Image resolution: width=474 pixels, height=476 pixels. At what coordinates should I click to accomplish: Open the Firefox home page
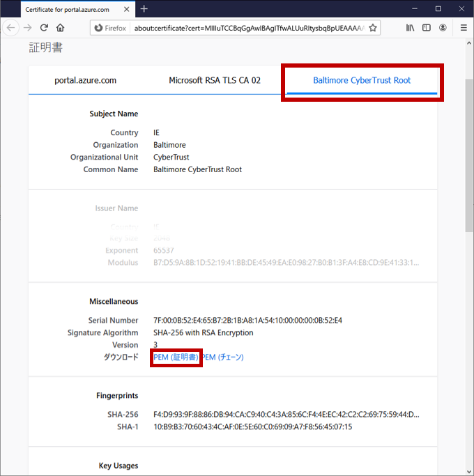point(61,28)
